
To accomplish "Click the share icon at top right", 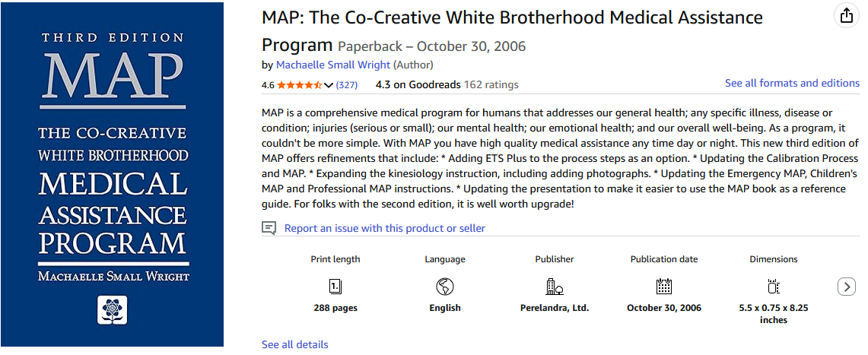I will (845, 16).
